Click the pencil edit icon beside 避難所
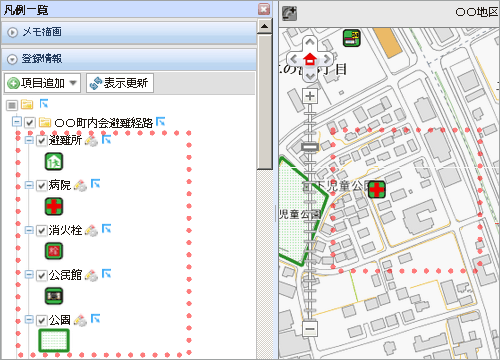 pos(91,140)
